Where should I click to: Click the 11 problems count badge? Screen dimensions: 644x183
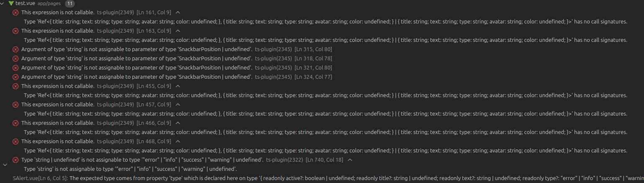70,3
